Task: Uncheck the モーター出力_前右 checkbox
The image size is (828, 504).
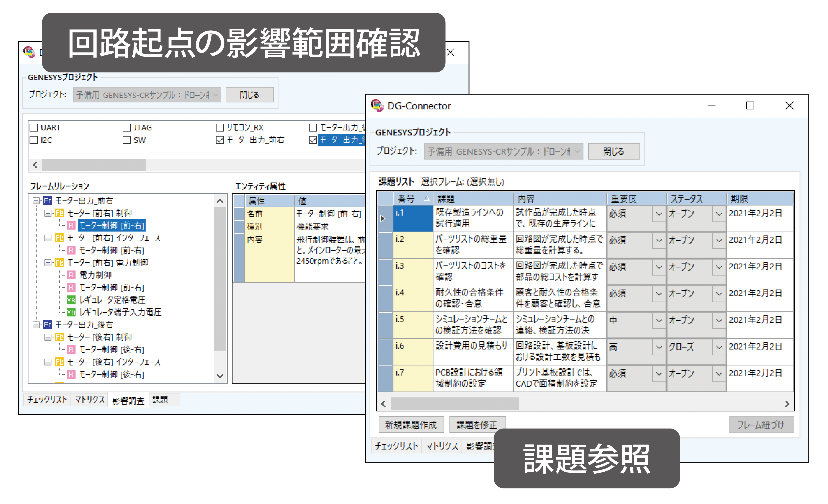Action: [x=220, y=140]
